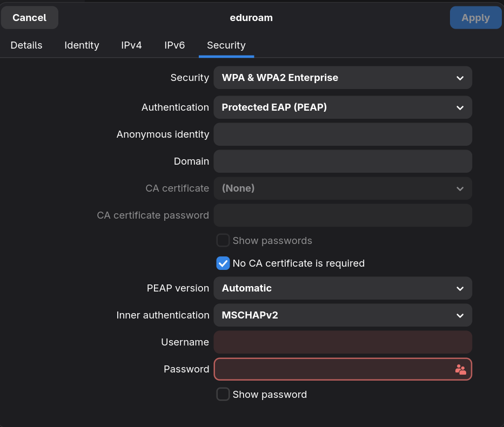
Task: Click chevron arrow of Security dropdown
Action: click(x=460, y=78)
